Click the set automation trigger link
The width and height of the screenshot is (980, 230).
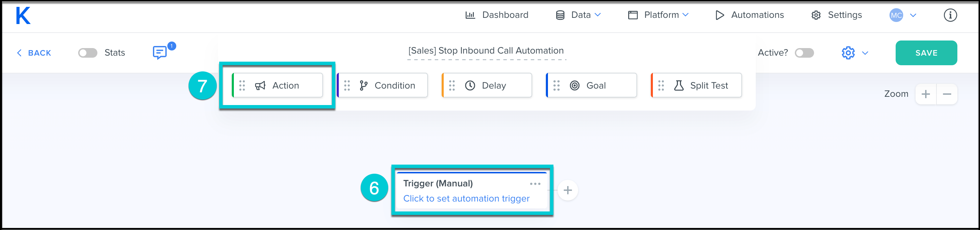[466, 198]
